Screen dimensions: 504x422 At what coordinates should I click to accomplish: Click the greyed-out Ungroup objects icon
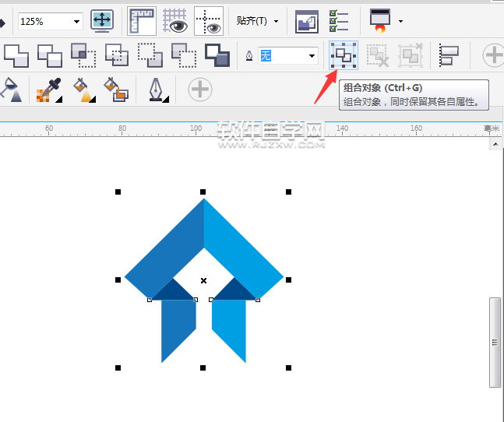(x=378, y=55)
